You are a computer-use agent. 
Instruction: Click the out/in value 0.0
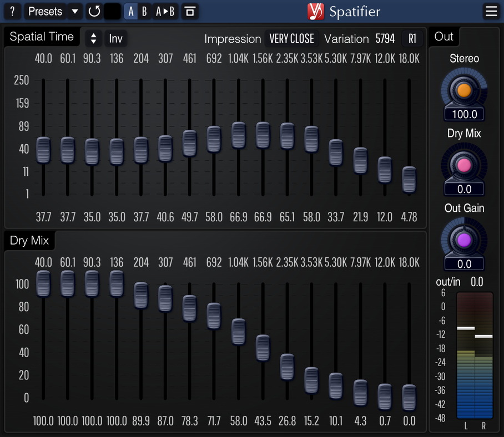click(x=477, y=282)
